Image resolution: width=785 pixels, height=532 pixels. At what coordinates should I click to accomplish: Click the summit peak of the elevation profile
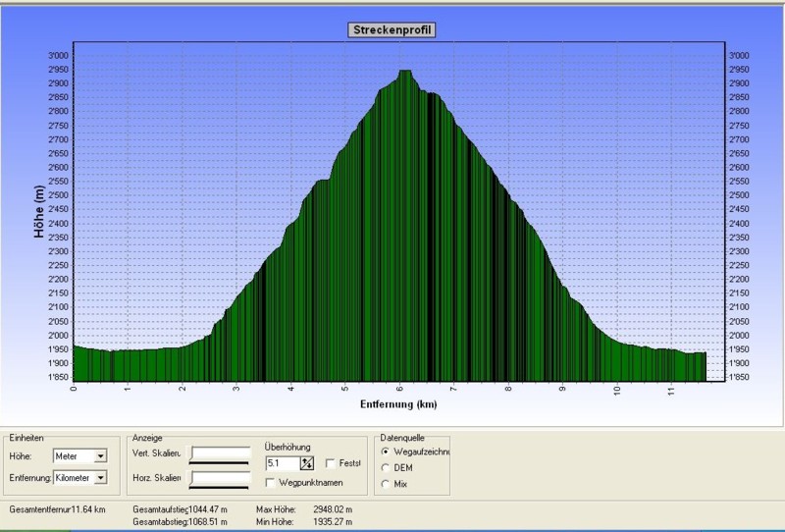(x=404, y=72)
